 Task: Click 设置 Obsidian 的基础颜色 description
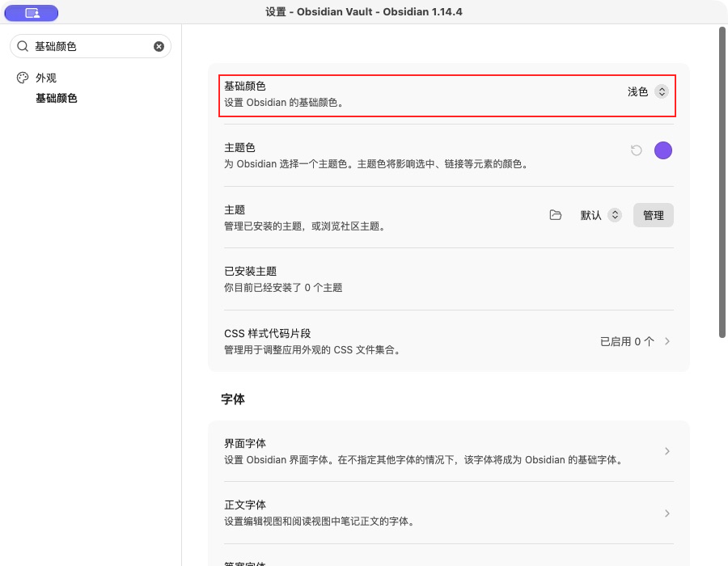[x=284, y=103]
